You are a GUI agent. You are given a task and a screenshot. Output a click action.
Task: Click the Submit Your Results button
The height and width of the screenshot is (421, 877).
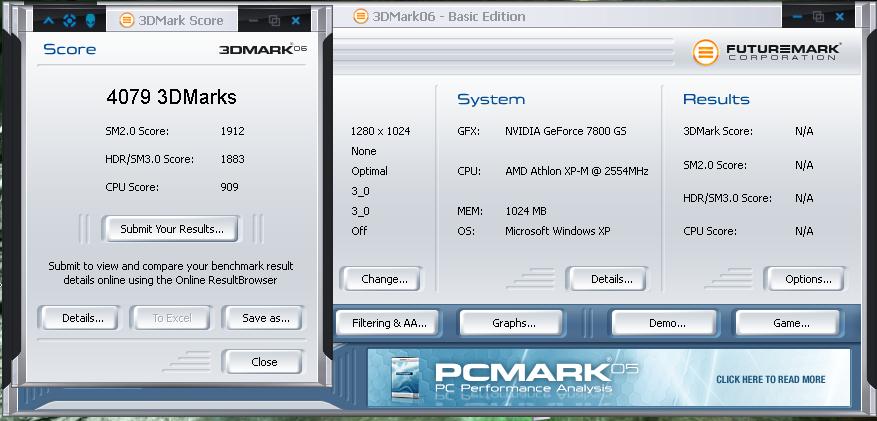(x=171, y=229)
